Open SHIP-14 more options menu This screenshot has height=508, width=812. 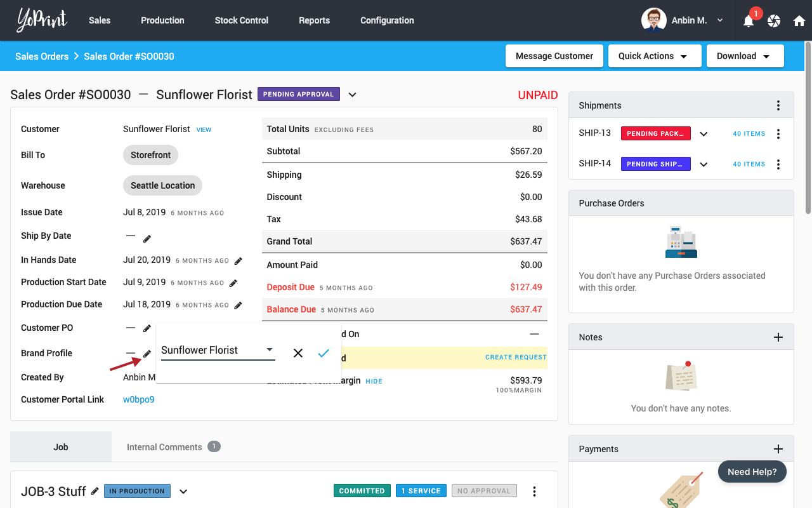[x=778, y=164]
